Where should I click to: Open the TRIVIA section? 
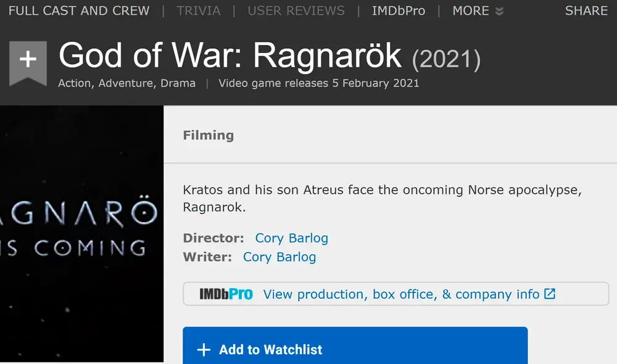(198, 10)
